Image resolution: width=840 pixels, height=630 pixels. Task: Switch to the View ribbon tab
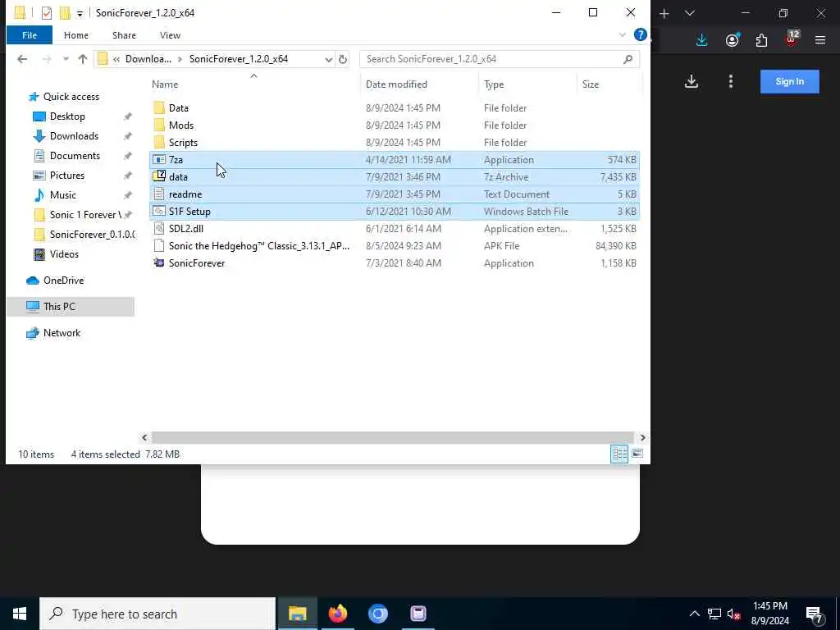click(x=170, y=34)
